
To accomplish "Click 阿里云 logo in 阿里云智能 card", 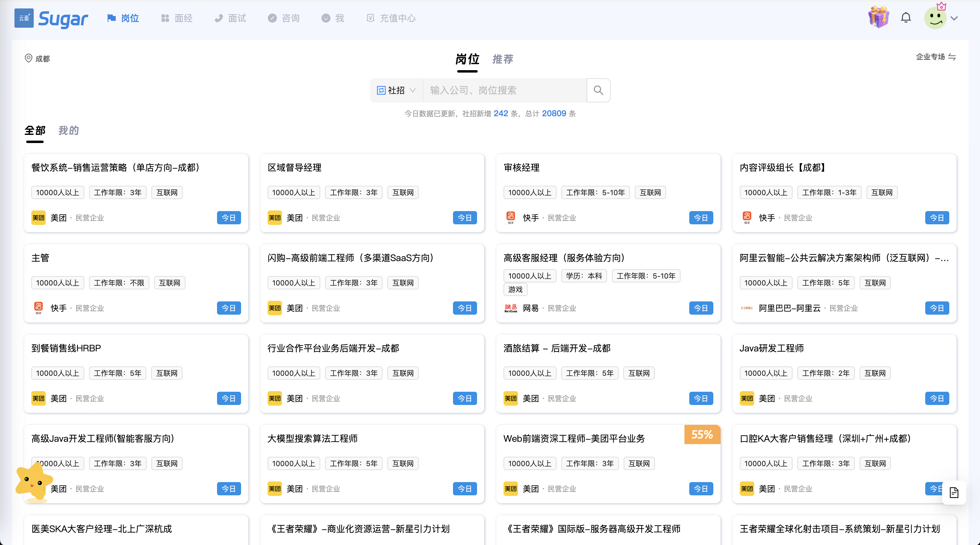I will [746, 308].
